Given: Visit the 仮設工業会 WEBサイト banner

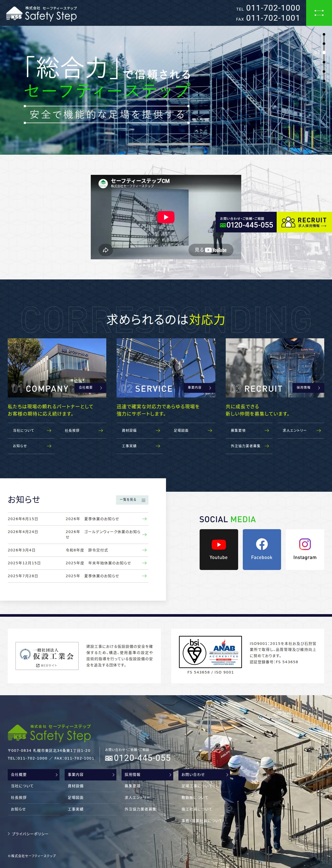Looking at the screenshot, I should (x=47, y=656).
